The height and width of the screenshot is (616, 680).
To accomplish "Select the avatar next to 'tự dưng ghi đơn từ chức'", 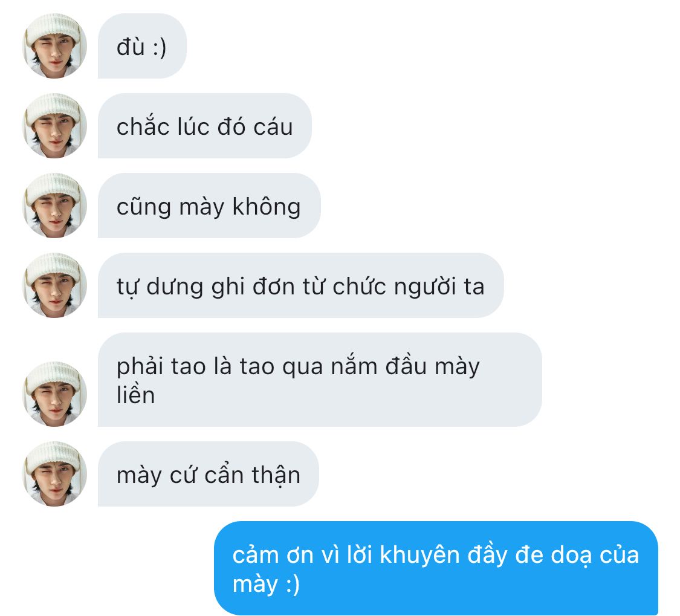I will click(x=54, y=285).
